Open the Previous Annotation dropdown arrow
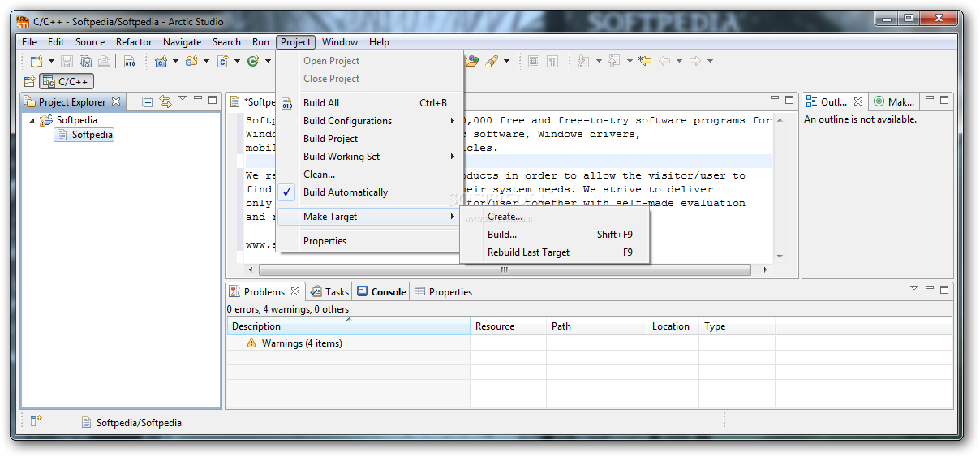 (x=629, y=61)
